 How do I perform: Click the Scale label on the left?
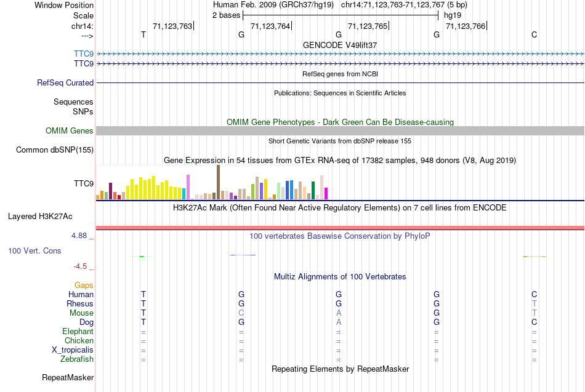point(83,15)
